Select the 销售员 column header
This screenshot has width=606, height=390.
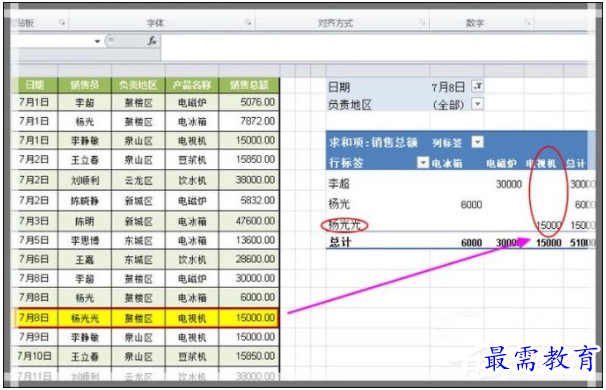85,85
